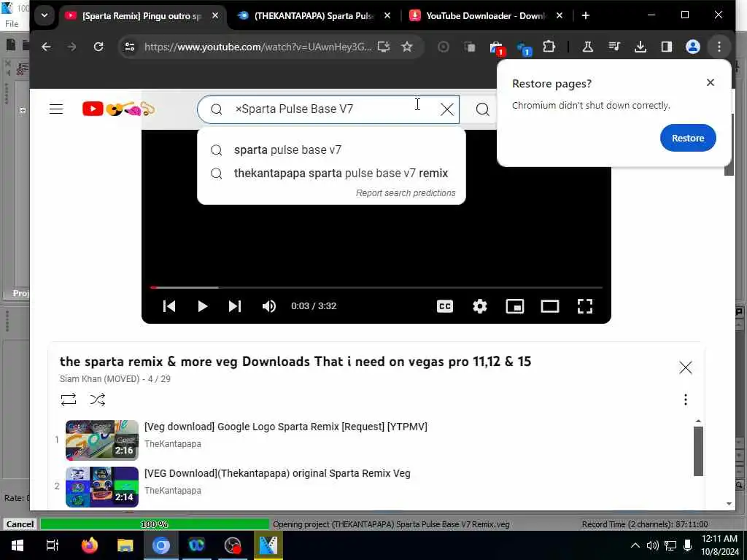This screenshot has height=560, width=747.
Task: Switch to the Pingu outro Sparta Remix tab
Action: click(x=142, y=16)
